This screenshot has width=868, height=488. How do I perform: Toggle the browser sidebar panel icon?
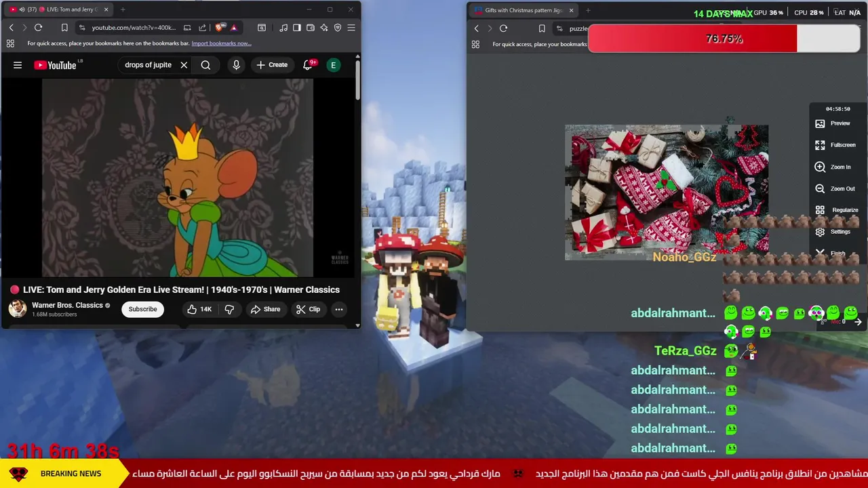(x=296, y=28)
